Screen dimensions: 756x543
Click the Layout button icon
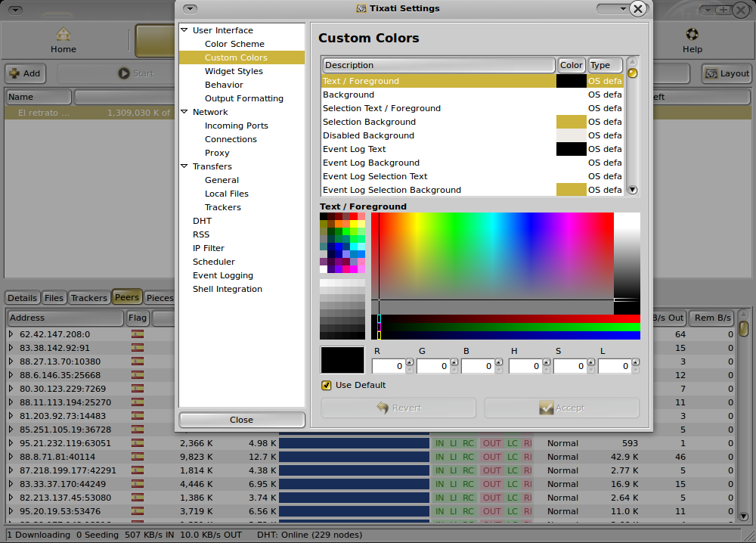point(711,73)
